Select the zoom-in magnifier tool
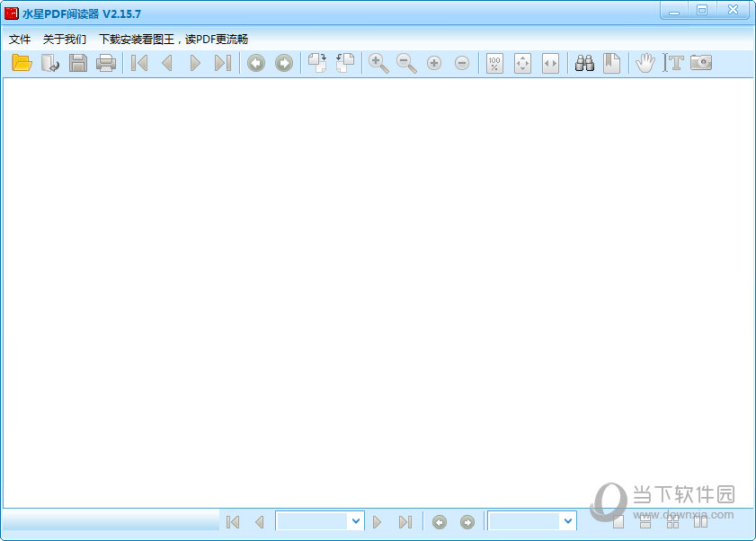 378,63
